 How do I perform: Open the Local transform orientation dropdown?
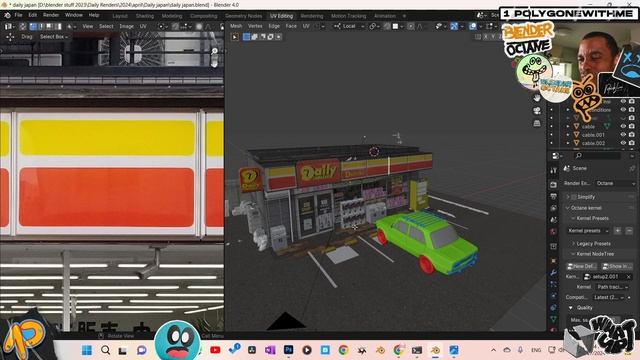point(349,26)
